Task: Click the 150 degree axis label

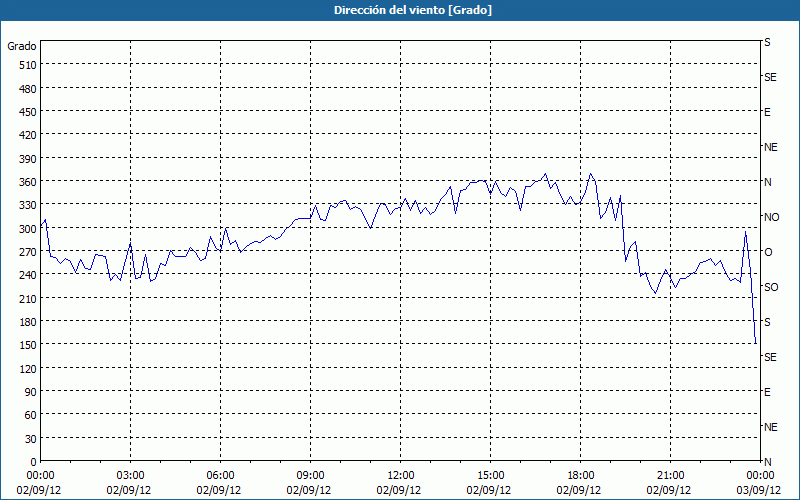Action: [29, 345]
